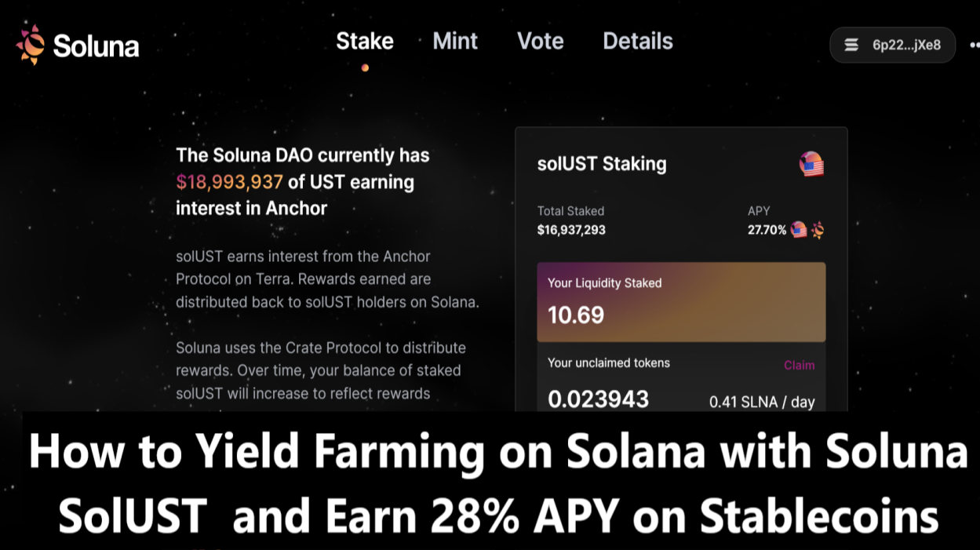This screenshot has height=550, width=980.
Task: Click the unclaimed tokens amount 0.023943
Action: (x=597, y=399)
